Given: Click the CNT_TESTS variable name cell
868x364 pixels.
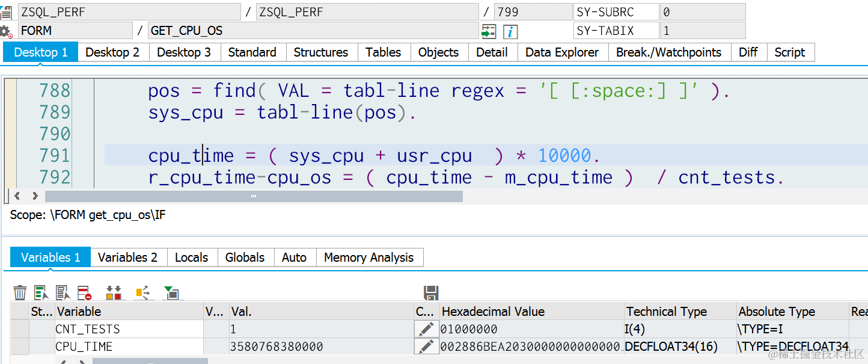Looking at the screenshot, I should coord(129,329).
